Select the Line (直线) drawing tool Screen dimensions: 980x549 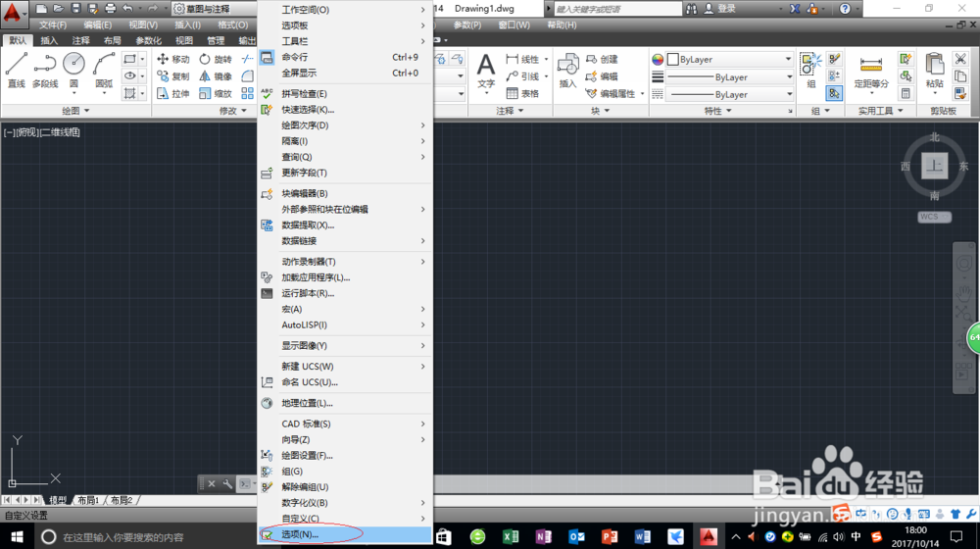17,70
